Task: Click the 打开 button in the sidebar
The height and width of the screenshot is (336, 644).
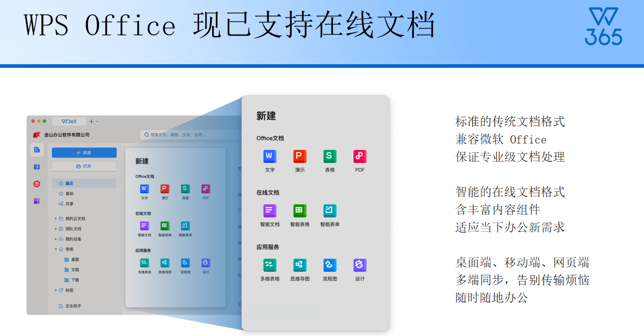Action: [84, 166]
